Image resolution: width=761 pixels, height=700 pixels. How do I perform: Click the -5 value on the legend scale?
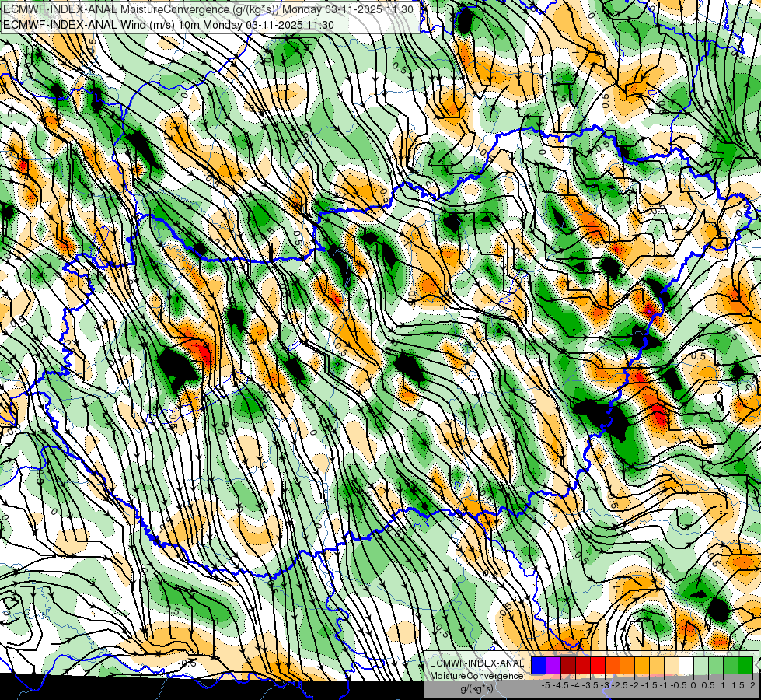click(x=546, y=685)
